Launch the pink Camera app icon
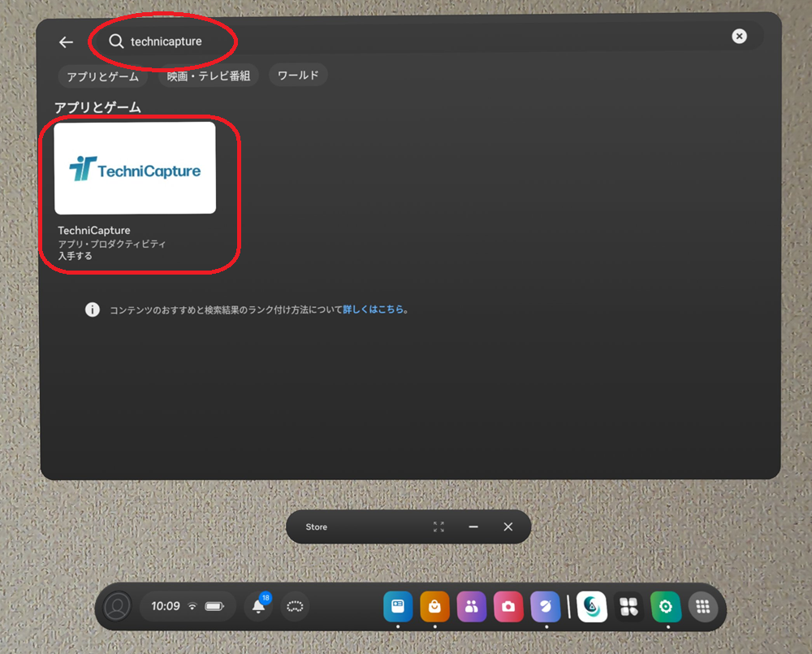 click(x=508, y=606)
